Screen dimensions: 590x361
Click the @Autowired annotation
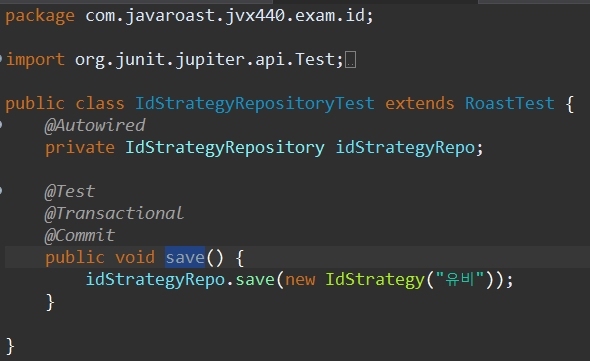[x=95, y=125]
